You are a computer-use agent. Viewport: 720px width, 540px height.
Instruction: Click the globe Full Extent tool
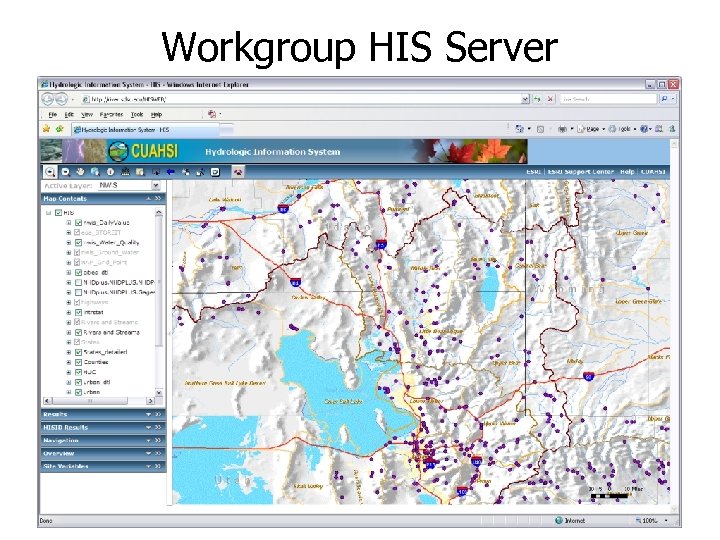coord(95,172)
